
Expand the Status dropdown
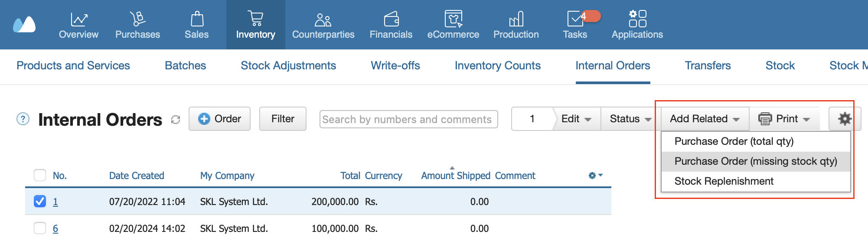click(630, 119)
